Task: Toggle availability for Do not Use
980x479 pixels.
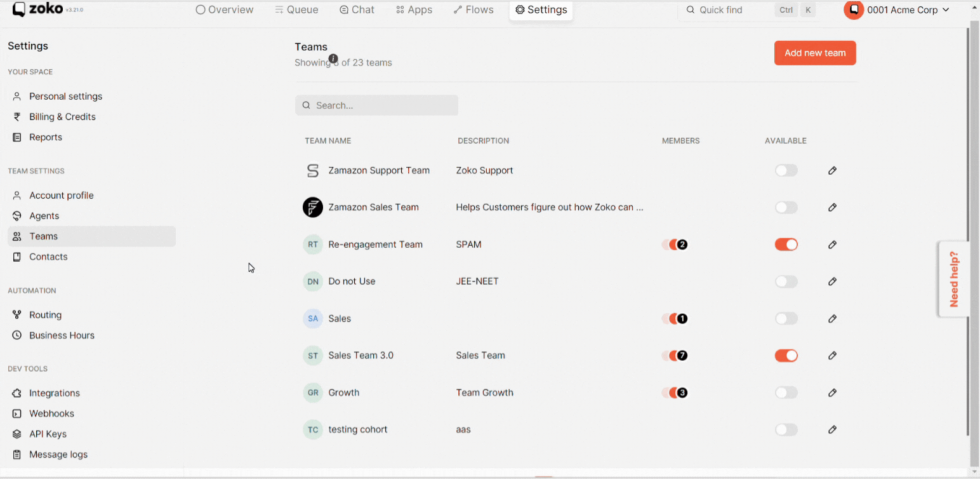Action: 786,281
